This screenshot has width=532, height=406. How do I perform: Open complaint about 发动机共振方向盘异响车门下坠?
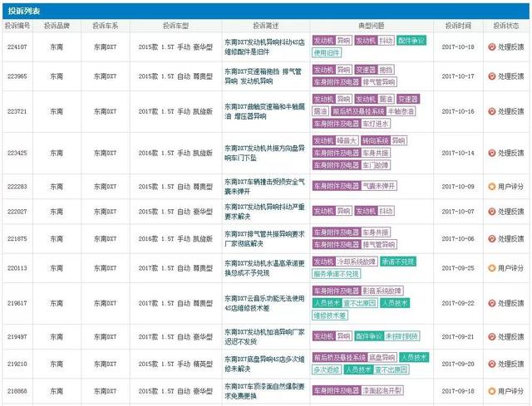(x=264, y=153)
